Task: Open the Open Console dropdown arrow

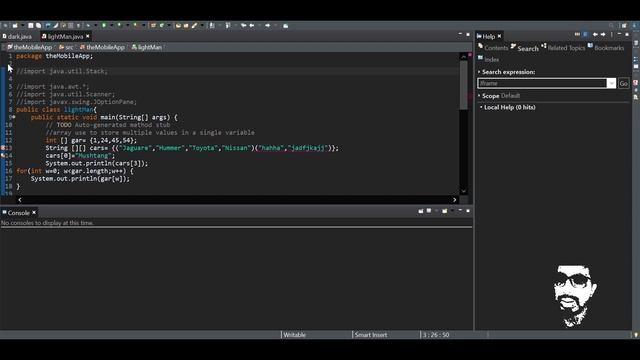Action: tap(452, 211)
